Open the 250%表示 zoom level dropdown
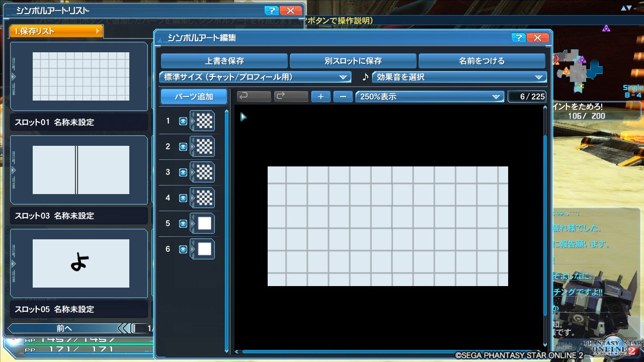 tap(430, 96)
